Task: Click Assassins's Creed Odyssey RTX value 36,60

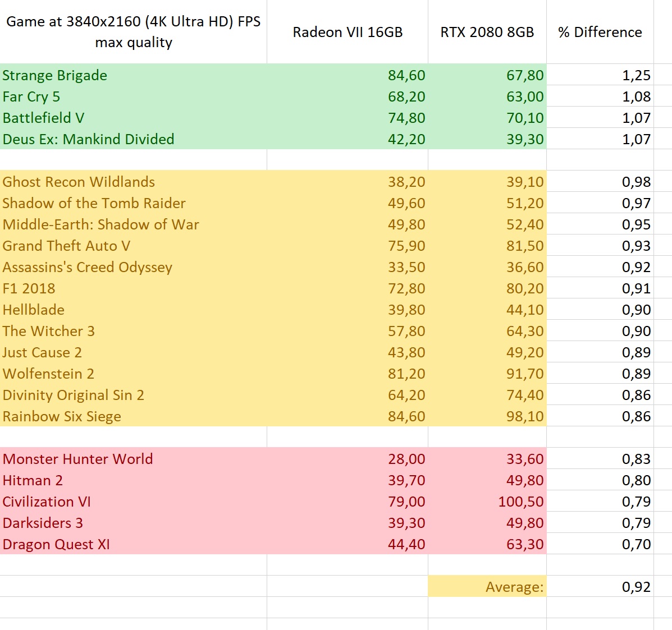Action: click(487, 267)
